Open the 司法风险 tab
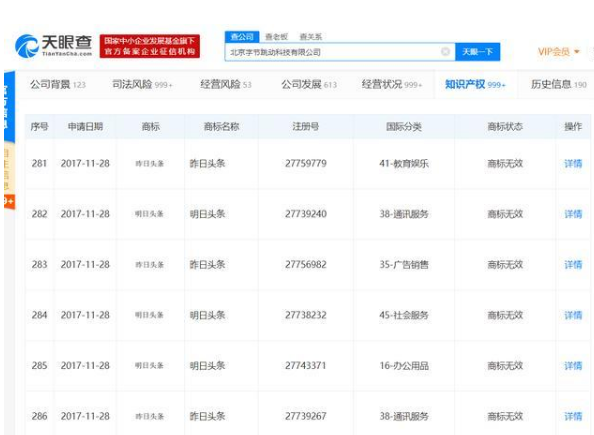This screenshot has height=435, width=594. [x=142, y=84]
